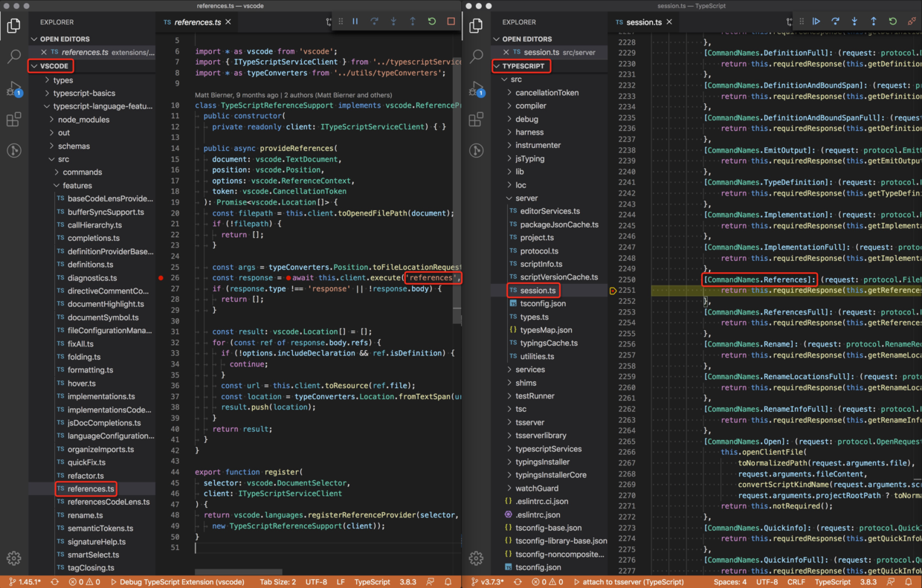Open Source Control in the right window activity bar
The image size is (922, 588).
tap(477, 151)
